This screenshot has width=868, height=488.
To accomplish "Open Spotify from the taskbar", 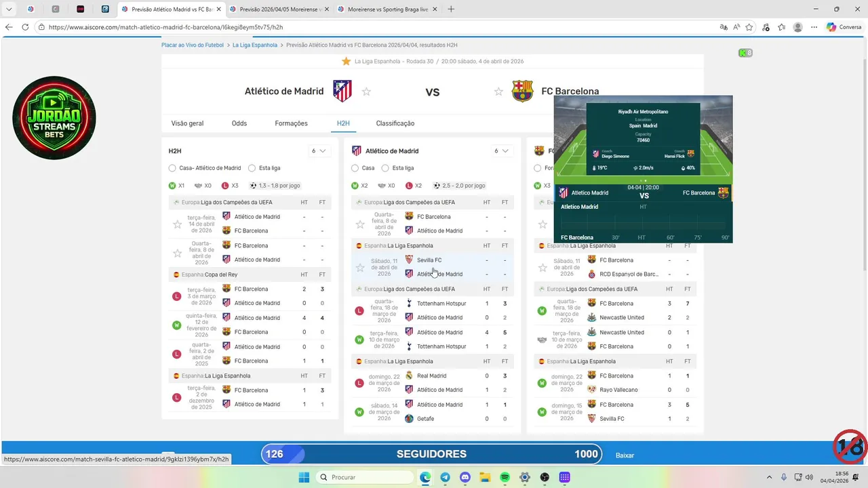I will pyautogui.click(x=505, y=477).
